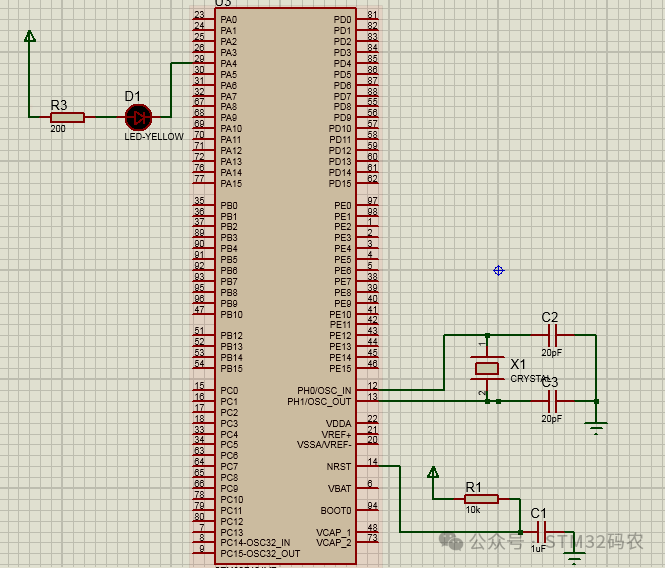This screenshot has width=665, height=568.
Task: Click the PC13 pin label
Action: [x=232, y=532]
